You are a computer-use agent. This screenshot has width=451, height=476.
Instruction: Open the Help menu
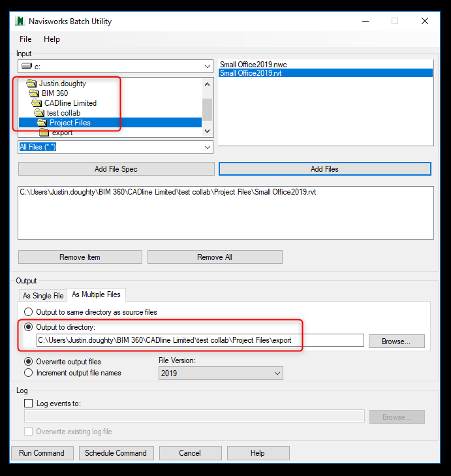click(52, 39)
